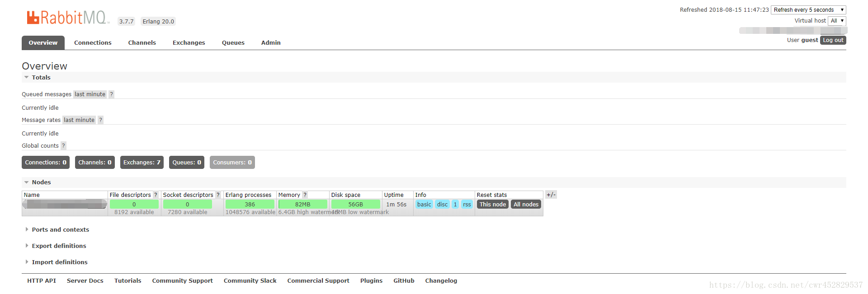Open the Community Slack link
The width and height of the screenshot is (868, 294).
tap(250, 281)
